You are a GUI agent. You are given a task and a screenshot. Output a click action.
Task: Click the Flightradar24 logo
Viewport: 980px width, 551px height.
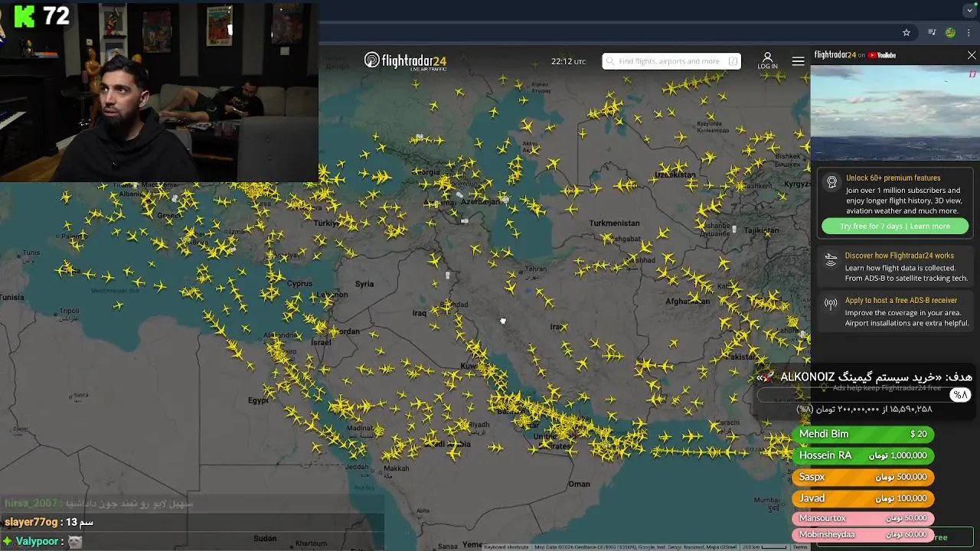coord(405,60)
